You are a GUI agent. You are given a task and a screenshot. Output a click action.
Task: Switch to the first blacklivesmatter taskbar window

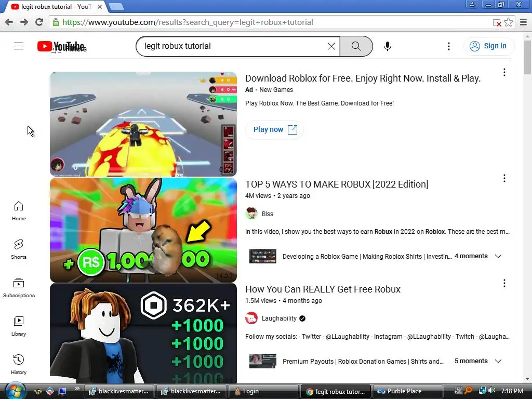[x=119, y=391]
